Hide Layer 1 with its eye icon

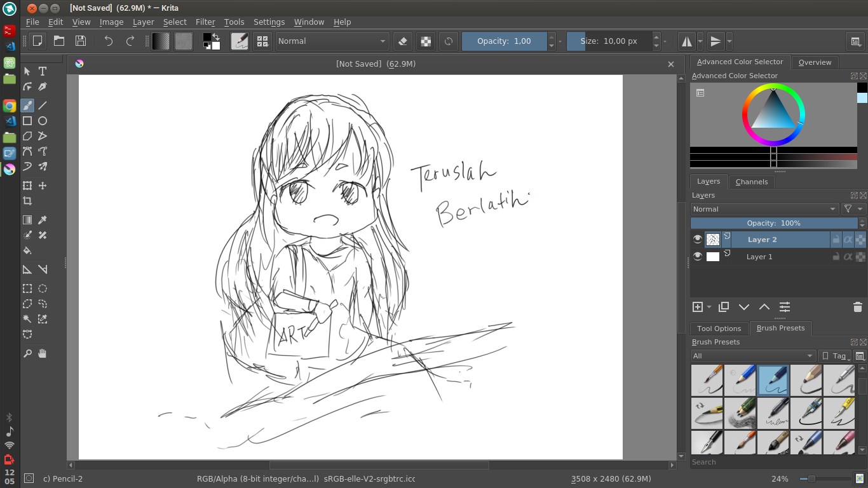point(698,257)
